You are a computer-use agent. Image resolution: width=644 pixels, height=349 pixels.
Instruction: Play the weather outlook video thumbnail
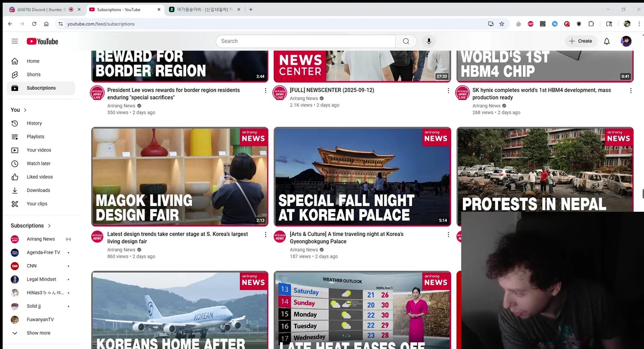coord(362,310)
